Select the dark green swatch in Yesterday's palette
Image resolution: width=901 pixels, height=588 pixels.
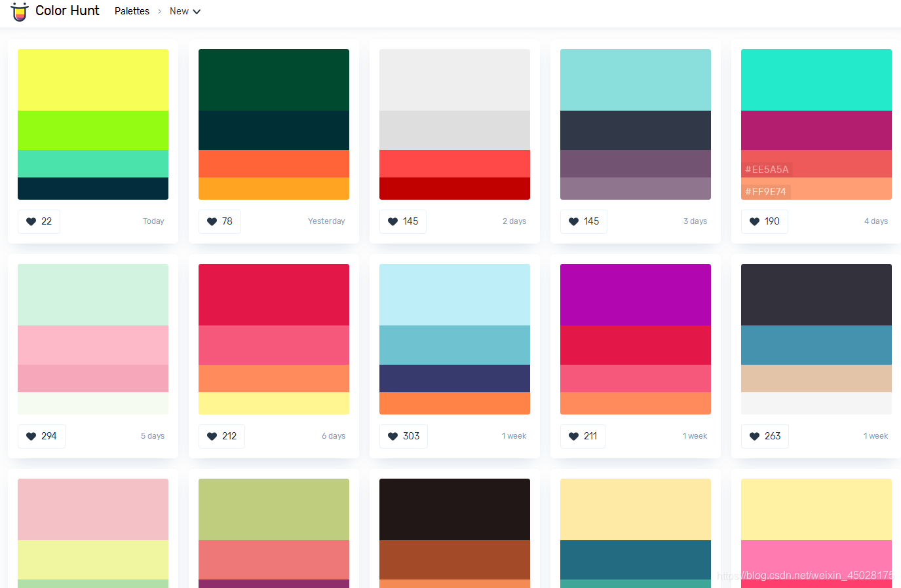[274, 80]
